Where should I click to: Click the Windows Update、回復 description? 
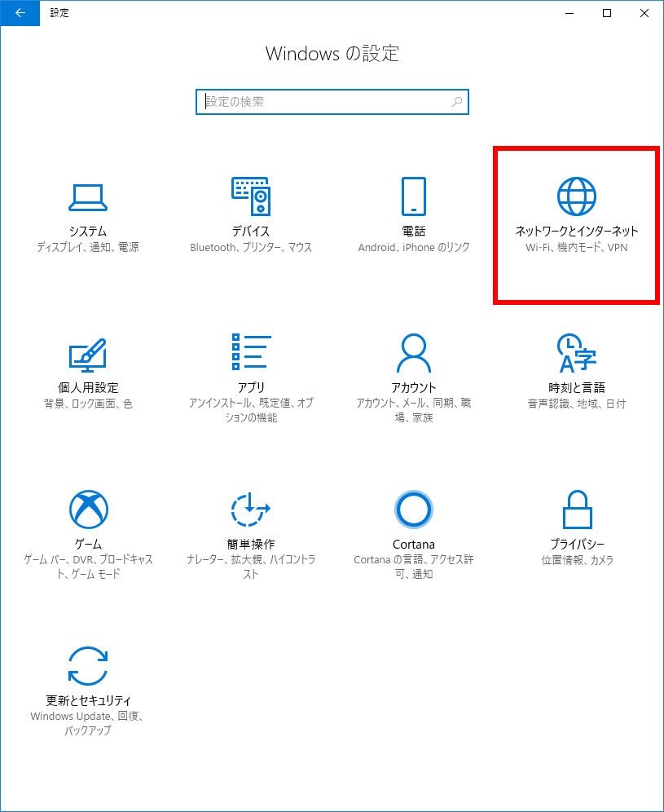click(x=86, y=723)
